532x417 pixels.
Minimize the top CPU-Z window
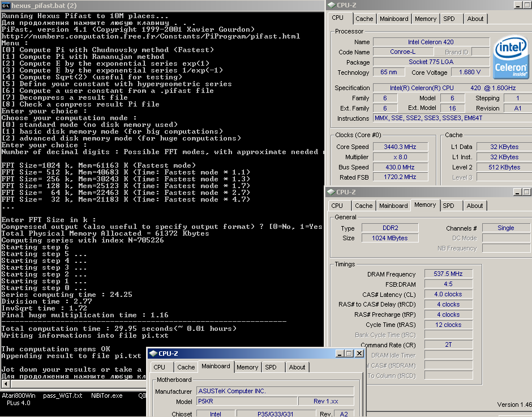click(x=518, y=5)
